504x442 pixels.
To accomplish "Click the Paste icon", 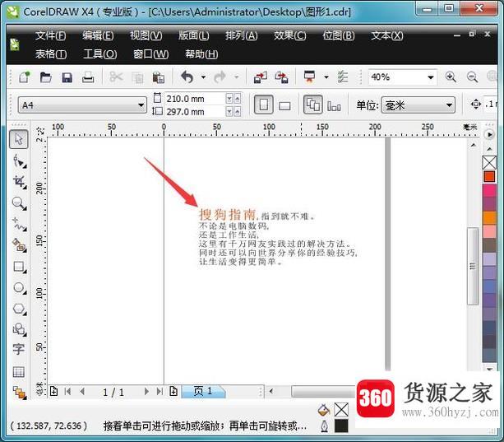I will tap(158, 77).
